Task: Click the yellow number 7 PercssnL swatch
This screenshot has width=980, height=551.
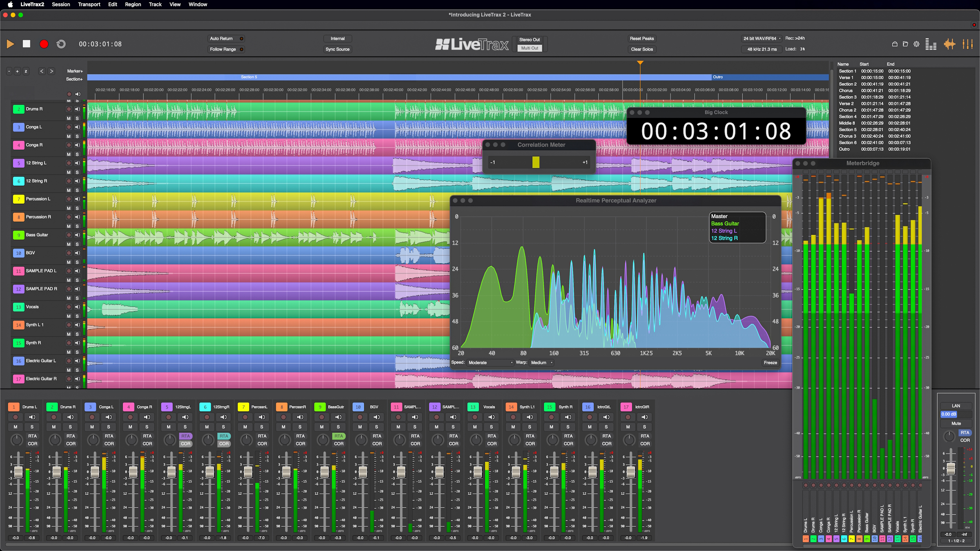Action: click(x=243, y=407)
